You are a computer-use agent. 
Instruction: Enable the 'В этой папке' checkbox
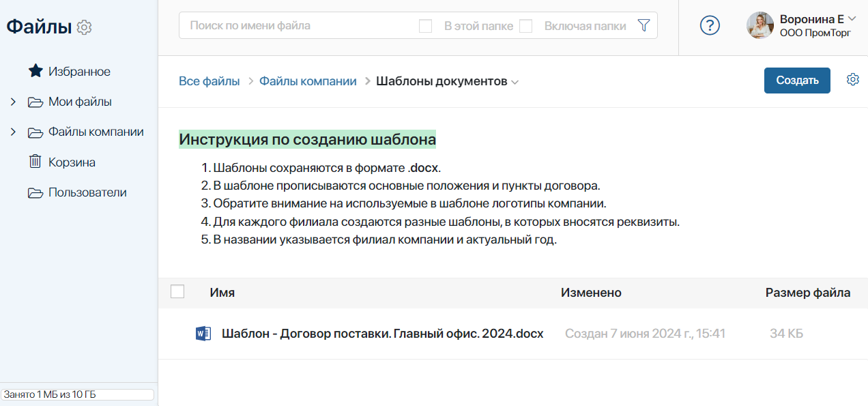425,26
